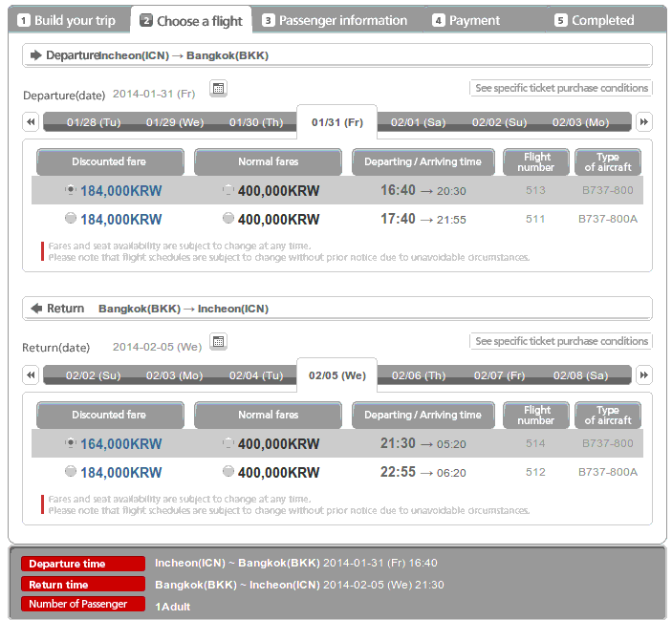Select 400,000KRW normal fare for flight 514
Viewport: 672px width, 620px height.
pyautogui.click(x=228, y=443)
